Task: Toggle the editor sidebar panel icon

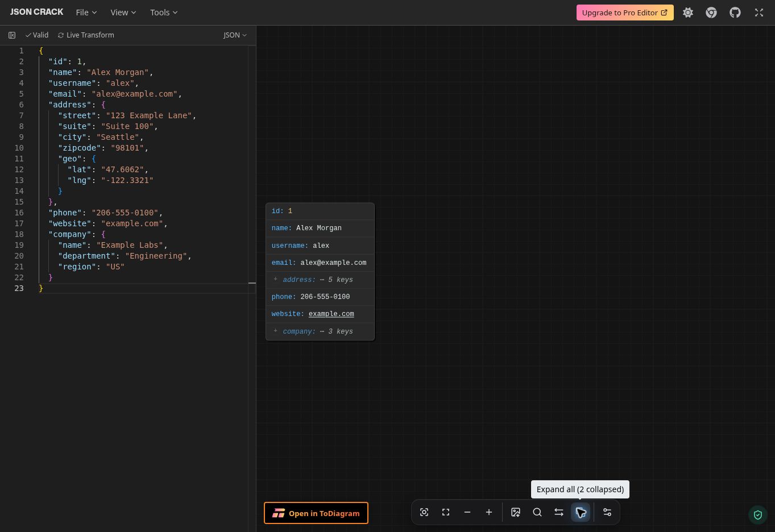Action: [x=12, y=35]
